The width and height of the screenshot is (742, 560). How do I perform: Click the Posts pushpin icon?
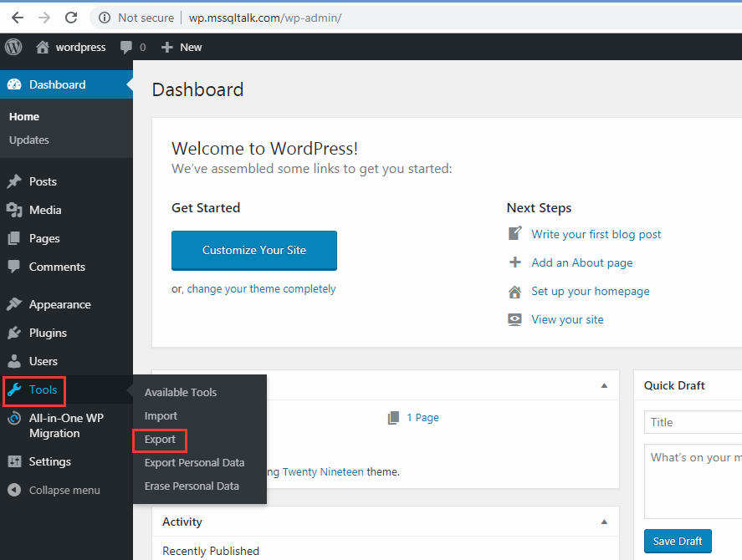(x=14, y=181)
